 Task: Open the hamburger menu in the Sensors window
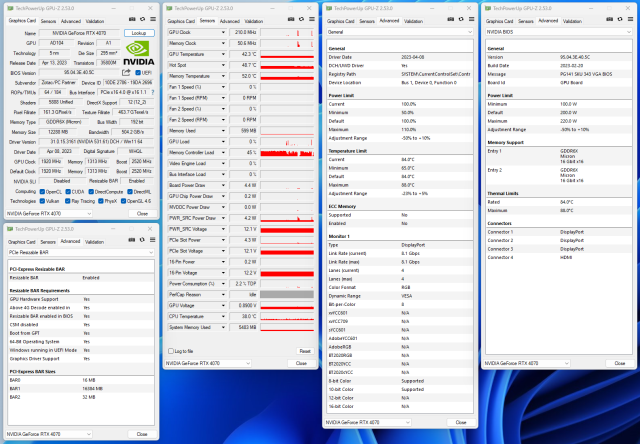tap(310, 20)
